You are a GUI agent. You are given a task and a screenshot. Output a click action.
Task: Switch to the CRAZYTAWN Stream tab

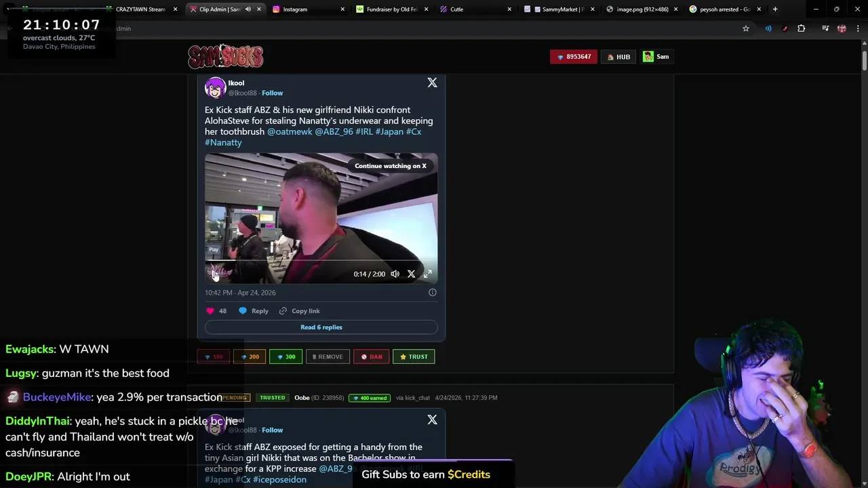[x=141, y=9]
